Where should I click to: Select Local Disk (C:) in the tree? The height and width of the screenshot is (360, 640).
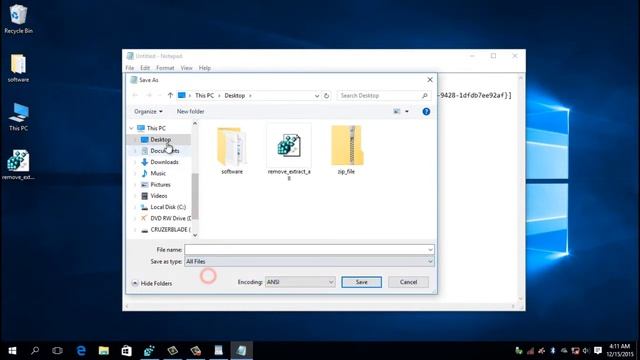click(x=168, y=207)
